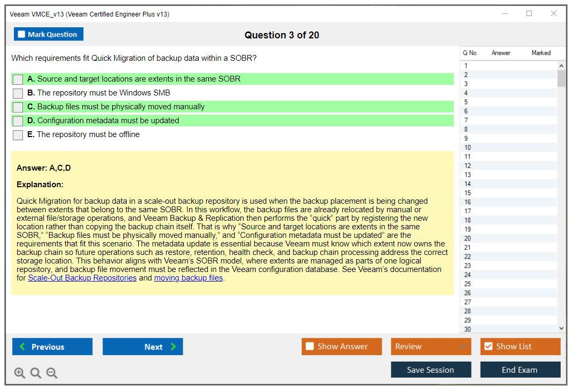
Task: Minimize the Veeam VMCE_v13 window
Action: [505, 14]
